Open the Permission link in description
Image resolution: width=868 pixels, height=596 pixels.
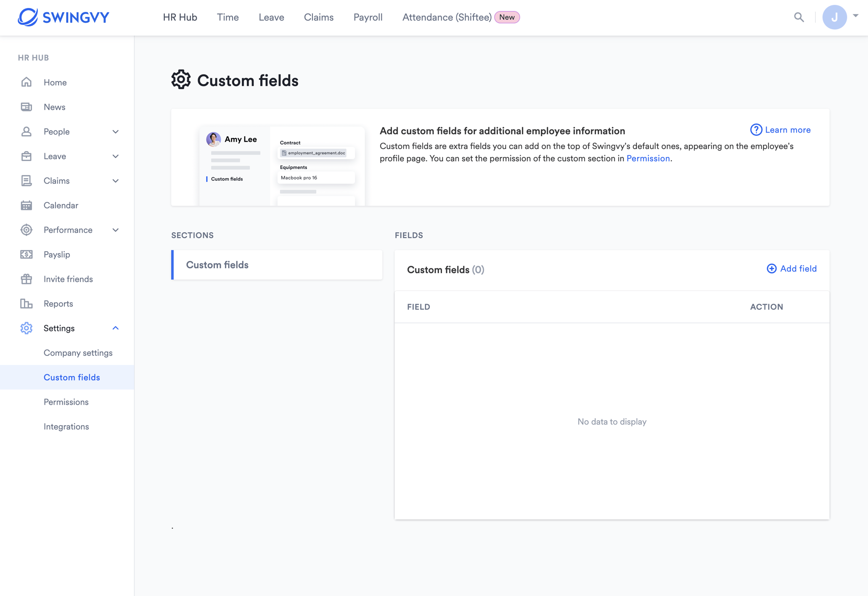pos(648,159)
